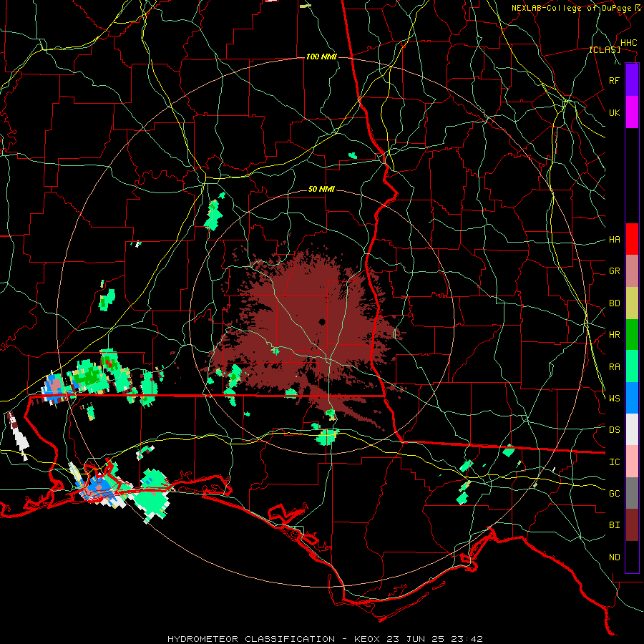Click the KEOX station identifier

click(367, 639)
